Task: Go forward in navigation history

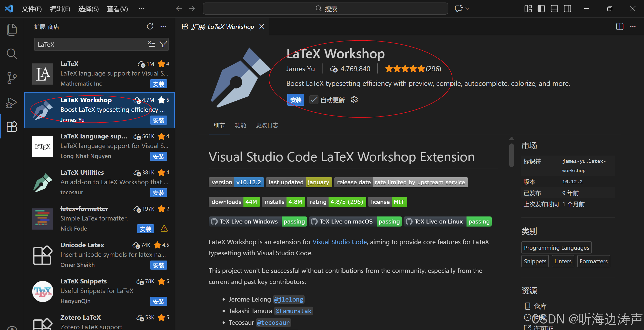Action: (192, 9)
